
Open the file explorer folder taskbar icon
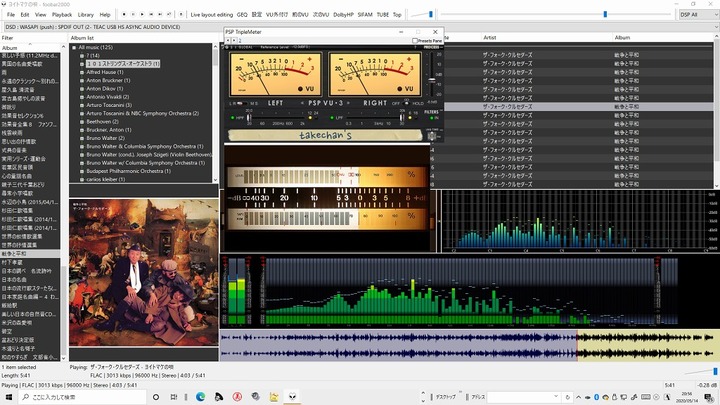[x=274, y=397]
